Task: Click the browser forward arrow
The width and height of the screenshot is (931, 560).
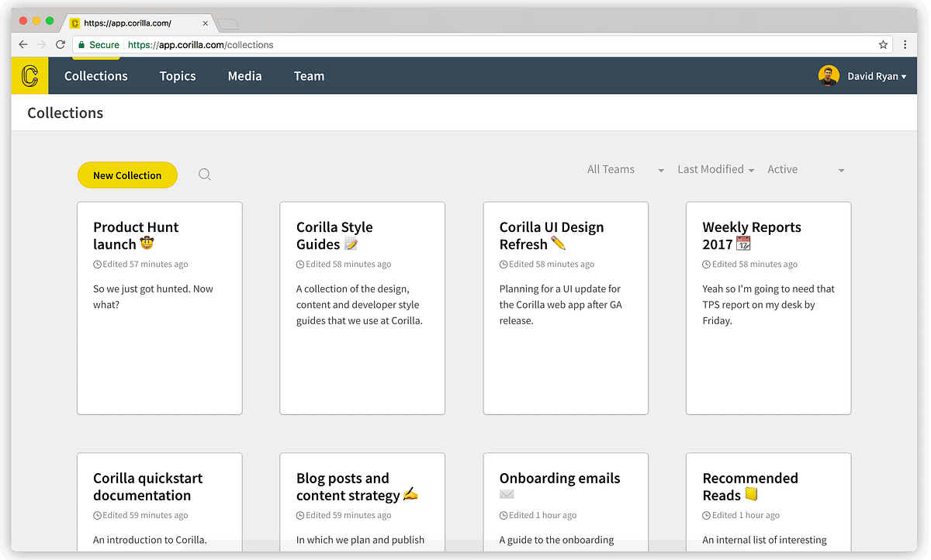Action: coord(41,44)
